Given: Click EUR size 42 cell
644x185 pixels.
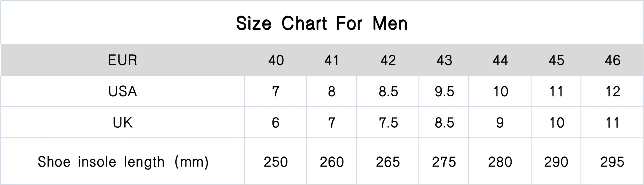Looking at the screenshot, I should click(x=388, y=60).
